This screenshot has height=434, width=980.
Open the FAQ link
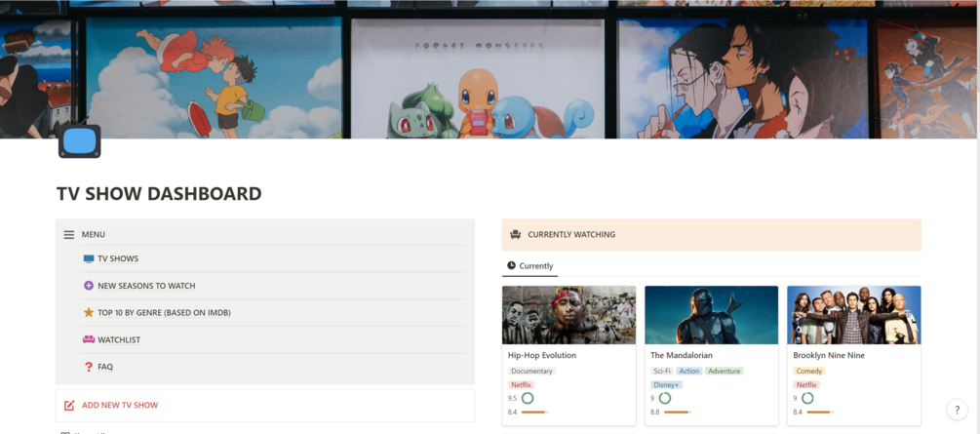(105, 367)
